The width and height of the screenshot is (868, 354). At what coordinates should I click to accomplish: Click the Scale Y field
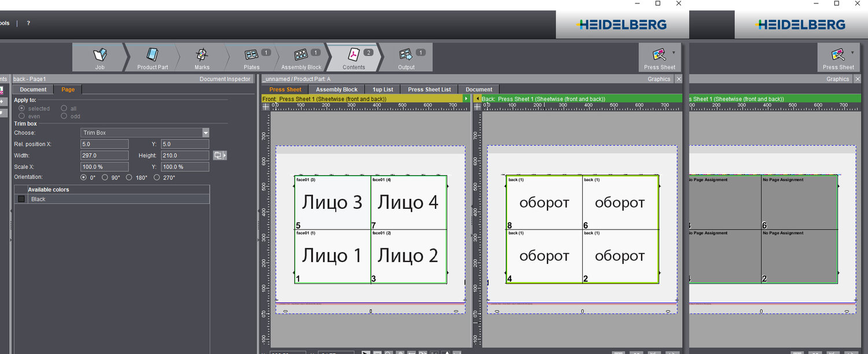185,167
